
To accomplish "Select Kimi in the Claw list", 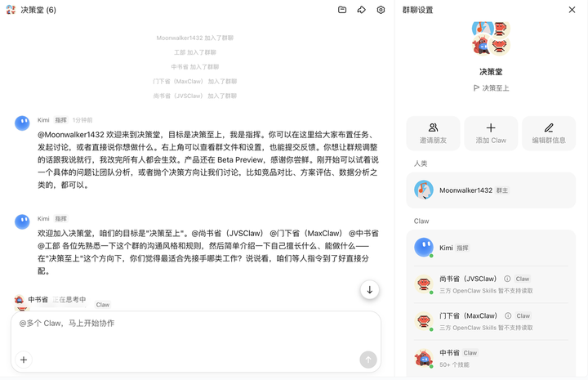I will click(x=491, y=248).
